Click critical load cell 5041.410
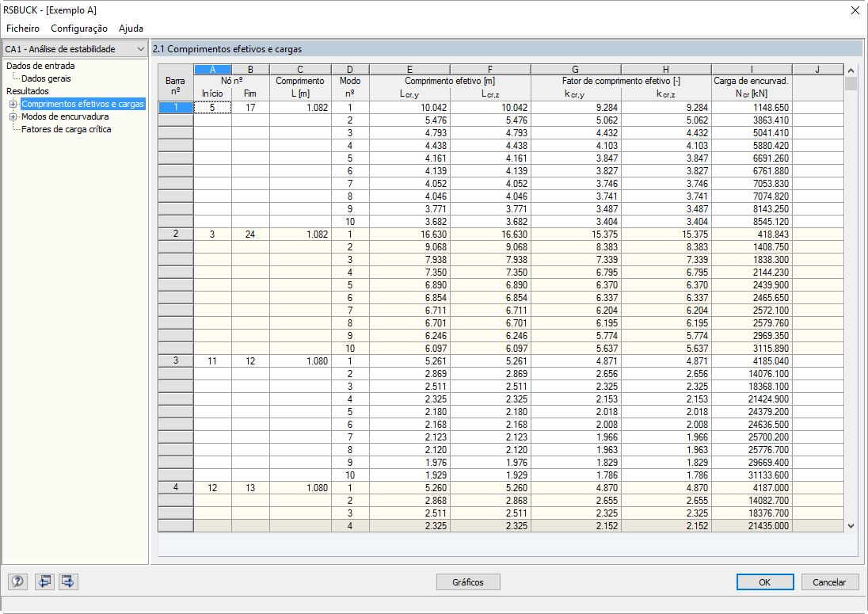This screenshot has height=614, width=868. click(x=752, y=133)
